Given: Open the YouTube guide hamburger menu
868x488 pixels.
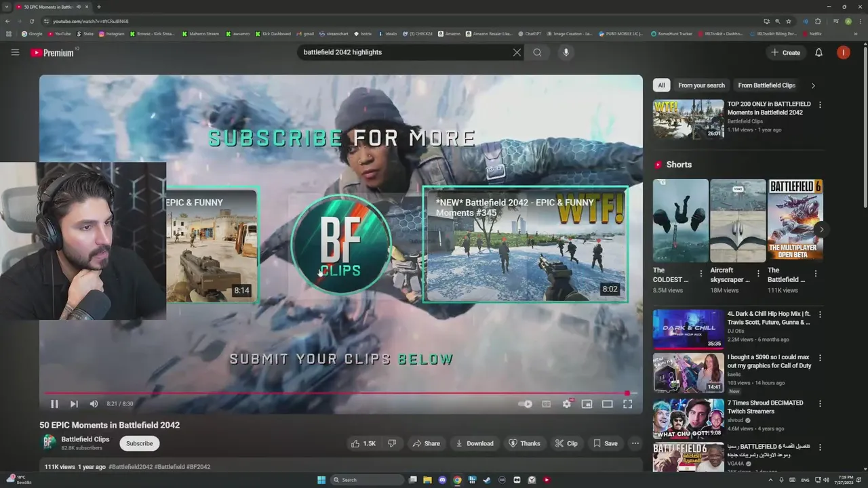Looking at the screenshot, I should pos(15,52).
